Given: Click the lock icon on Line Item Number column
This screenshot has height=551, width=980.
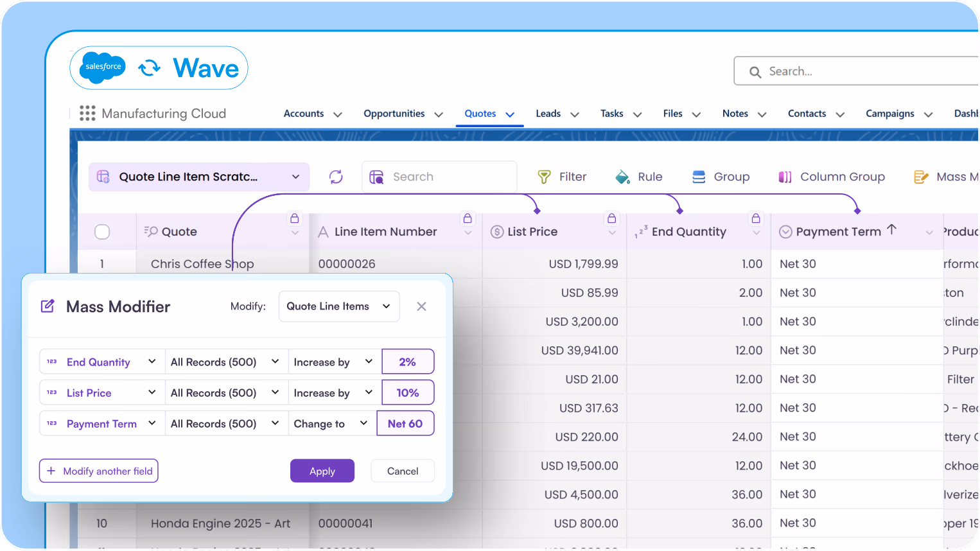Looking at the screenshot, I should pos(468,218).
